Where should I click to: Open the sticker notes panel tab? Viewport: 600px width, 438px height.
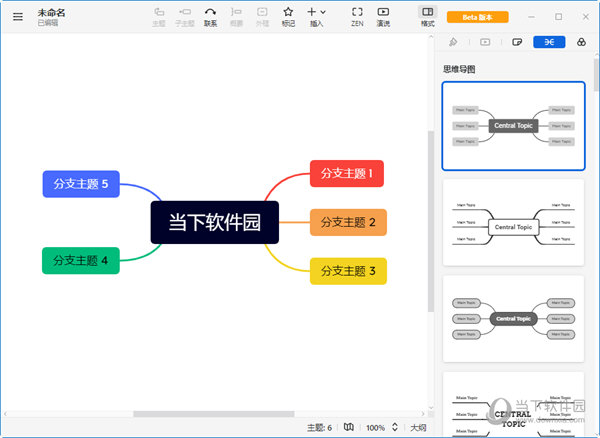(516, 42)
